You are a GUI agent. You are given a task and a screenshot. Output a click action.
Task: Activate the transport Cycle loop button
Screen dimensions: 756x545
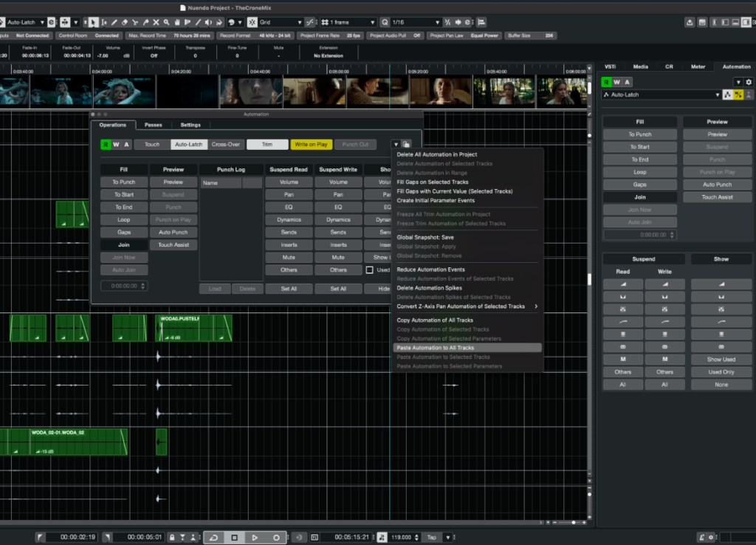tap(213, 538)
